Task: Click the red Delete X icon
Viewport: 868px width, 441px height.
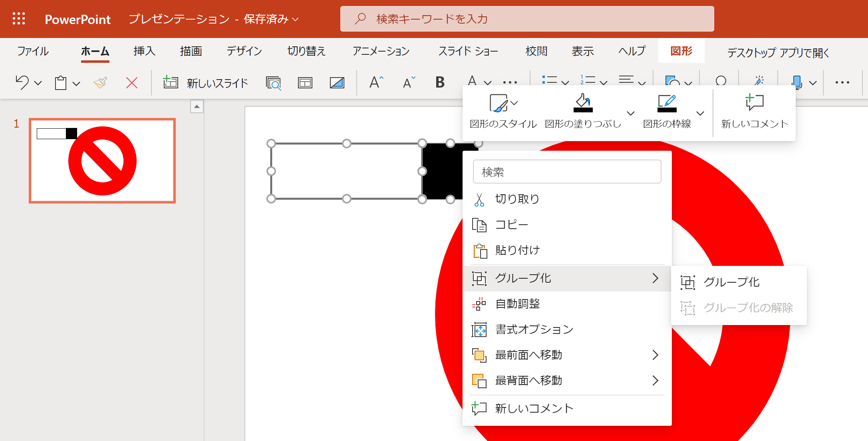Action: 132,83
